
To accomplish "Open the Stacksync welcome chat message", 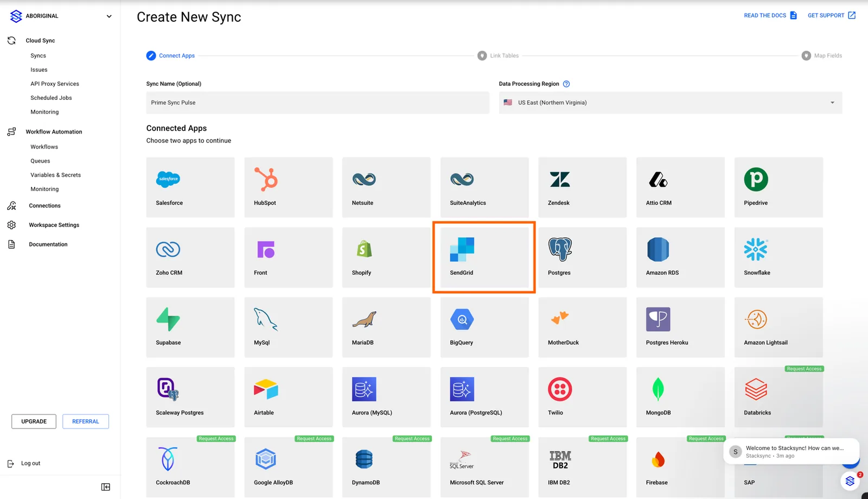I will coord(792,452).
